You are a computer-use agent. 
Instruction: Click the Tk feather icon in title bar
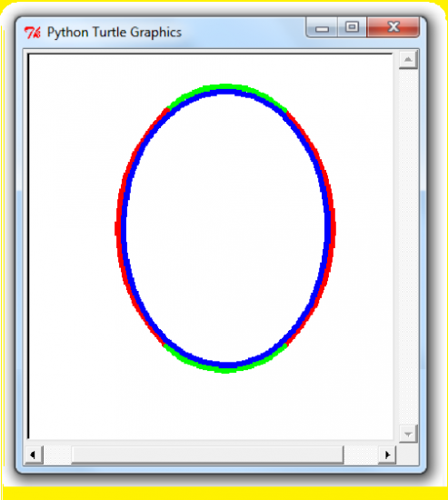pos(33,33)
